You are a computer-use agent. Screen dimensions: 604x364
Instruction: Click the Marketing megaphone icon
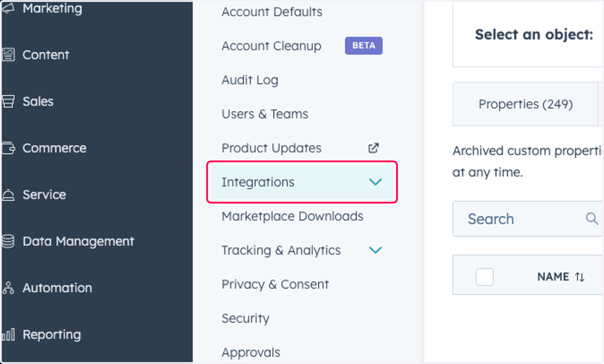8,9
